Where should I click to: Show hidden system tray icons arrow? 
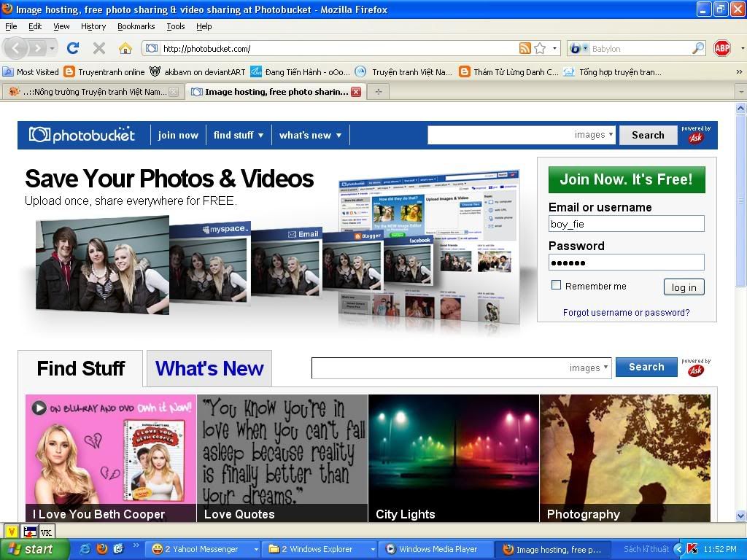pyautogui.click(x=679, y=549)
